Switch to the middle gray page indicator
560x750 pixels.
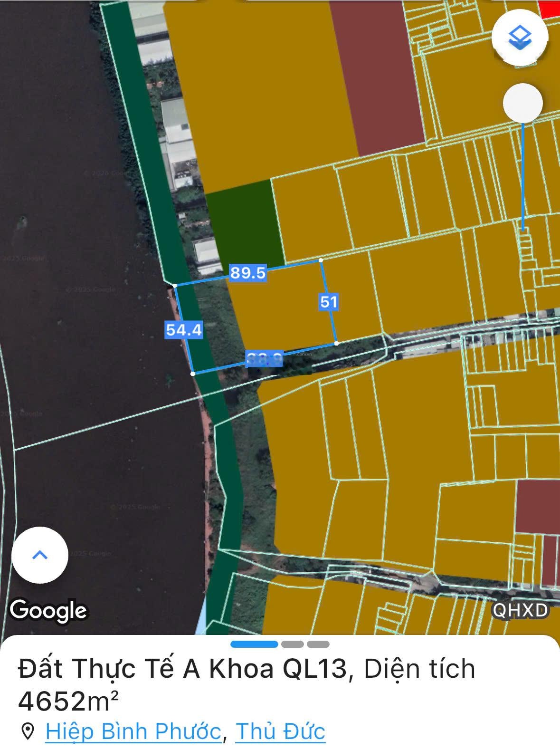point(292,644)
